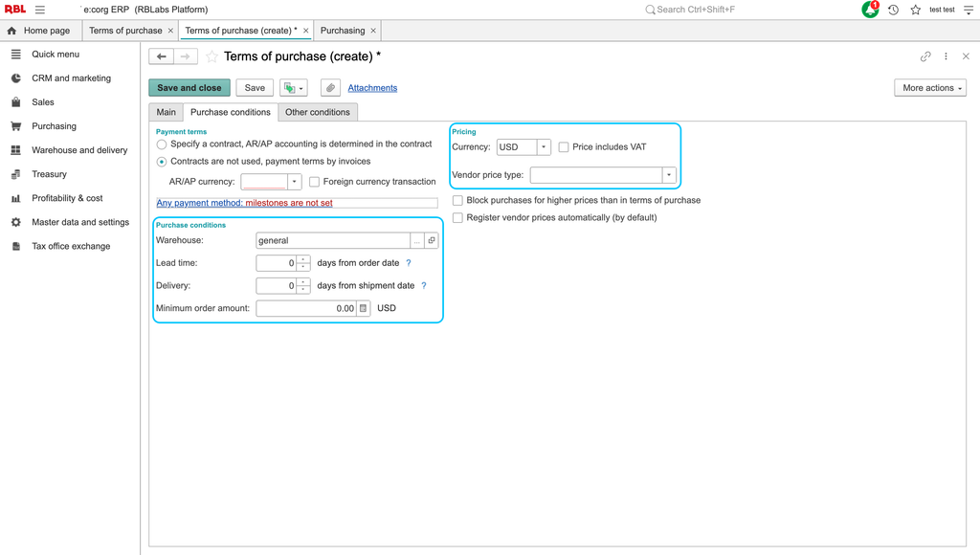Click Master data and settings gear icon
This screenshot has width=980, height=555.
(x=16, y=222)
